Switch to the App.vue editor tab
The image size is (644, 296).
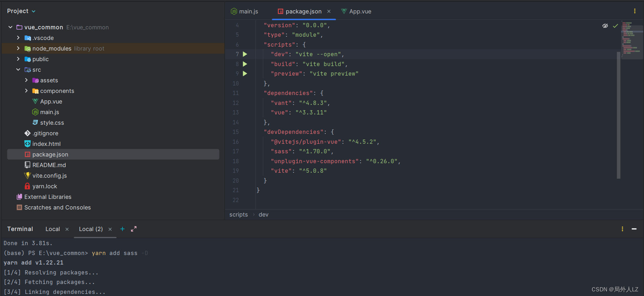(356, 11)
